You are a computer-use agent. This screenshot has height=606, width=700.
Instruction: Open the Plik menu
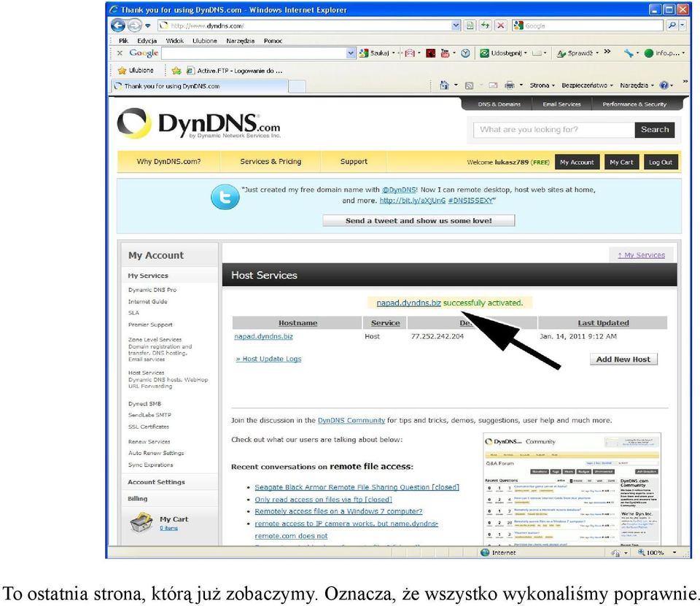click(123, 41)
